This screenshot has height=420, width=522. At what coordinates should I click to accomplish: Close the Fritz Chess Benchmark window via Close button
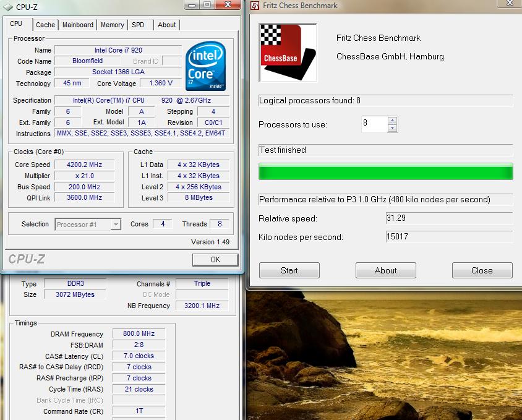(482, 270)
